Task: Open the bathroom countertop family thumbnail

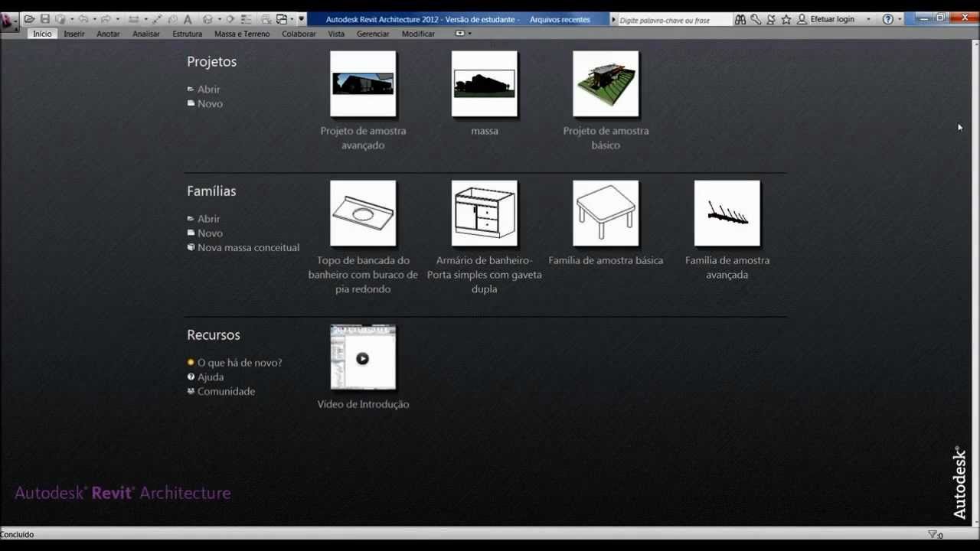Action: (x=363, y=213)
